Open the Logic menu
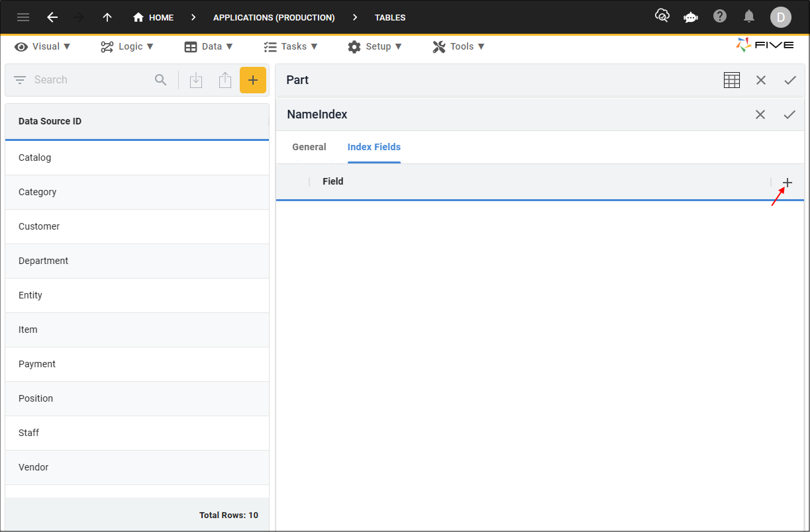The width and height of the screenshot is (810, 532). click(127, 46)
